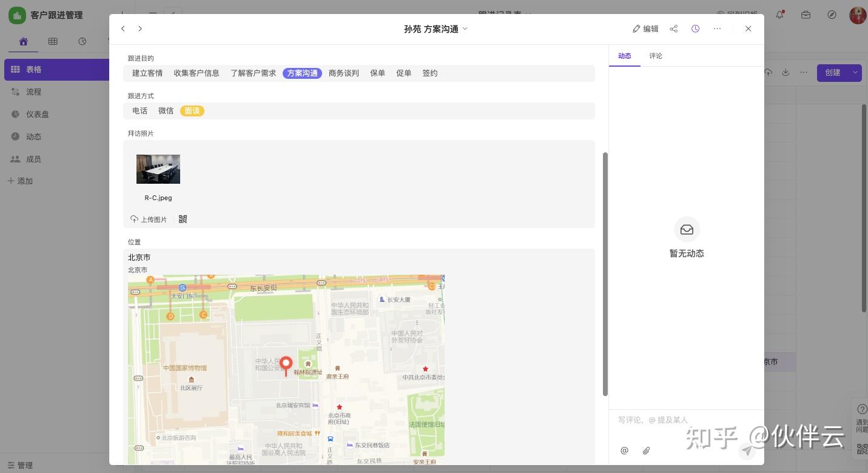Select 表格 in the left sidebar
The image size is (868, 473).
tap(56, 70)
